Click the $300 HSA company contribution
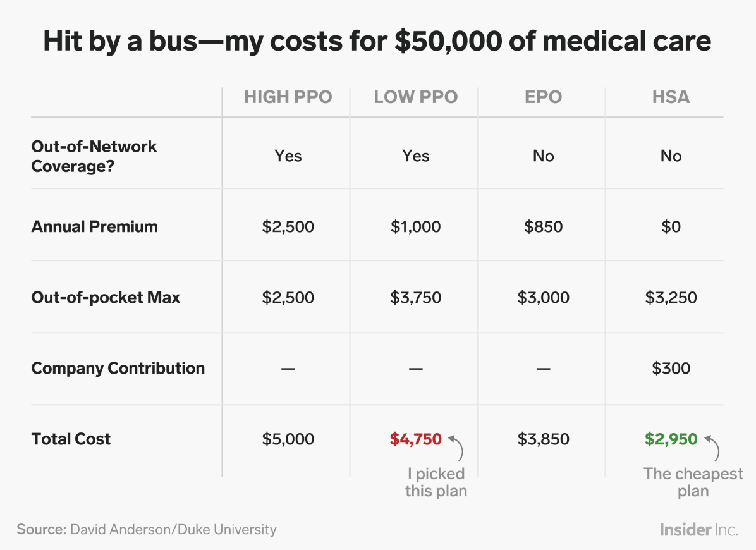The width and height of the screenshot is (756, 550). point(671,369)
